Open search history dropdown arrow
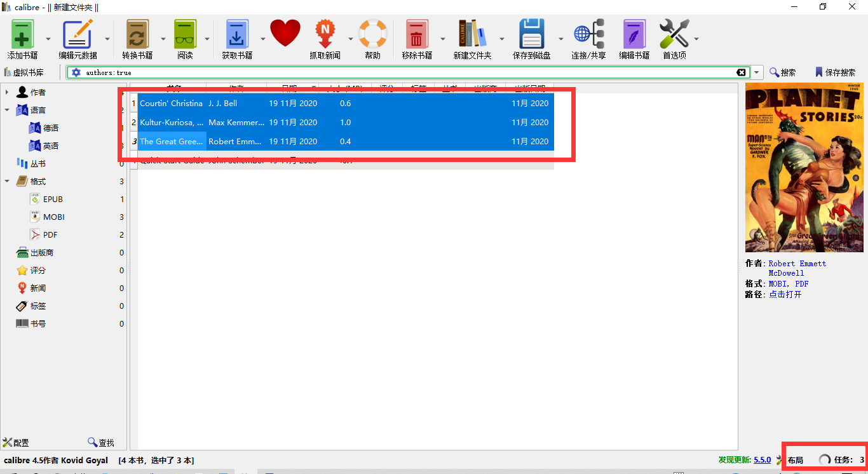Screen dimensions: 868x474 756,72
